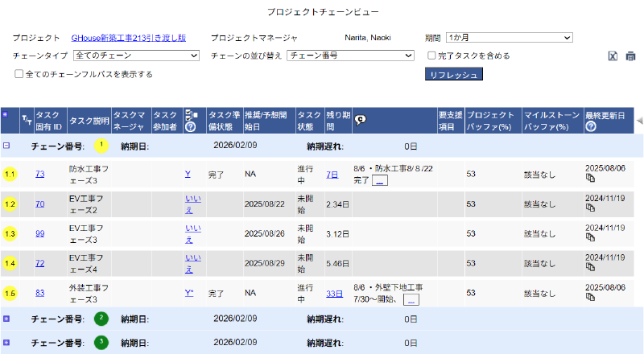Open the チェーンの並び替え dropdown

tap(350, 56)
